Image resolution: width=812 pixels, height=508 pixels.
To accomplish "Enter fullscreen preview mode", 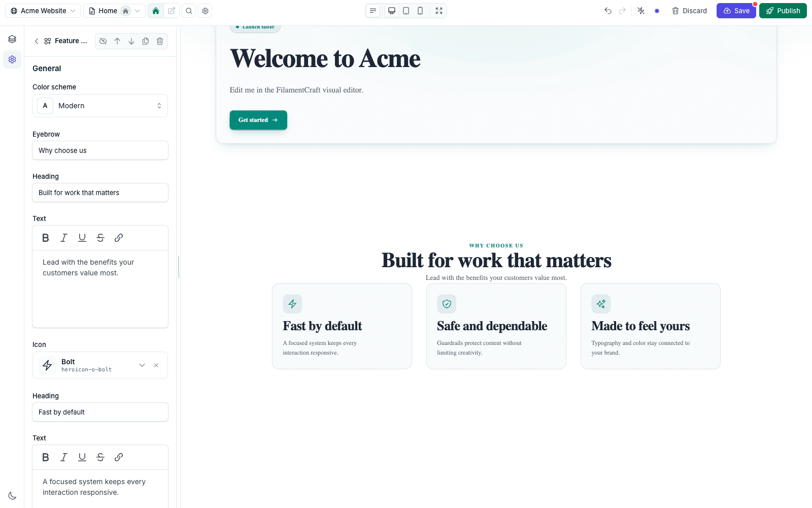I will [x=439, y=11].
